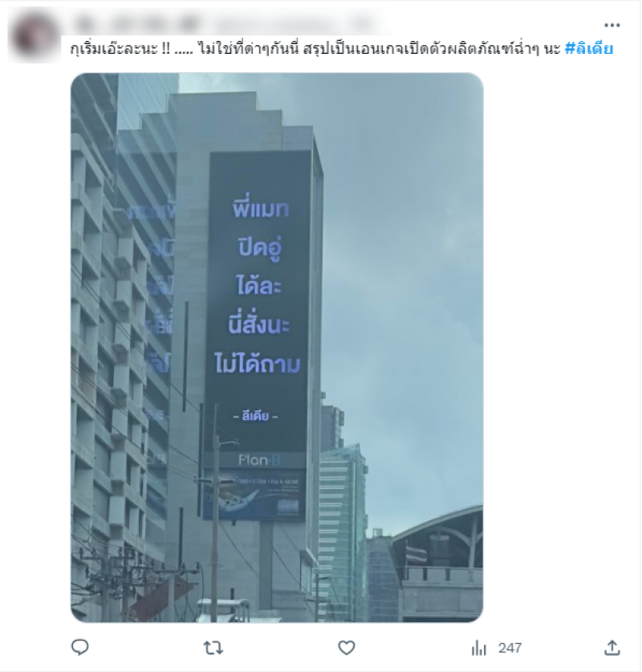642x672 pixels.
Task: Click the ลีเดีย signature on the billboard
Action: pos(255,416)
